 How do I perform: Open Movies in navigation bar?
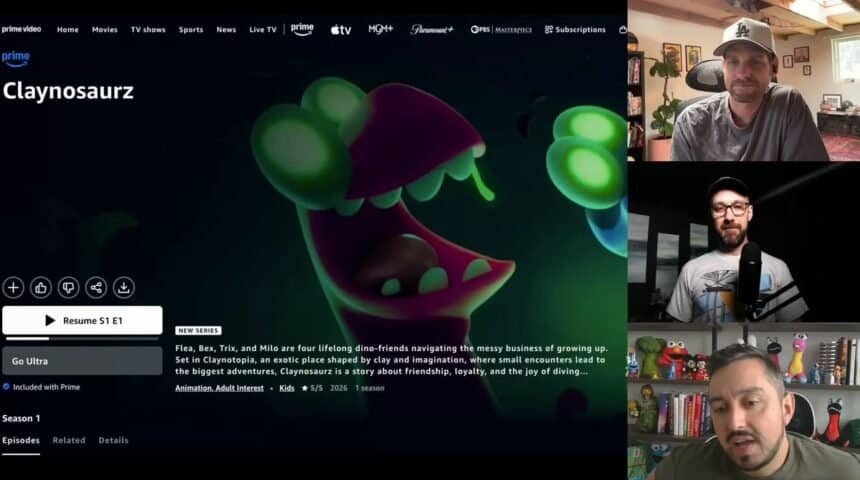click(105, 30)
